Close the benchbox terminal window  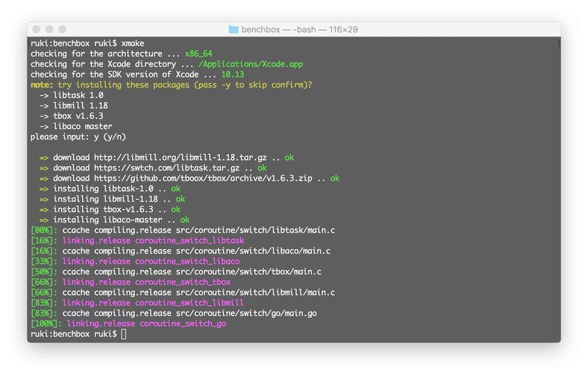pyautogui.click(x=36, y=29)
